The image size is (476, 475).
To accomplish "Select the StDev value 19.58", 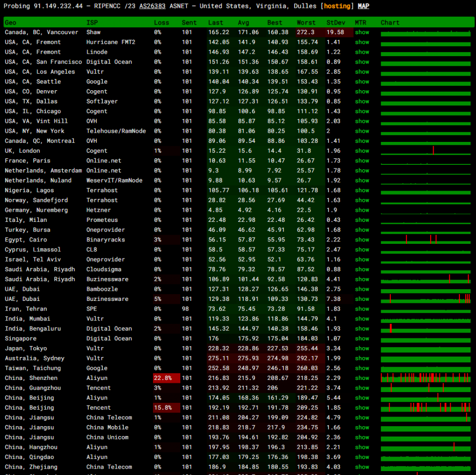I will (x=335, y=32).
